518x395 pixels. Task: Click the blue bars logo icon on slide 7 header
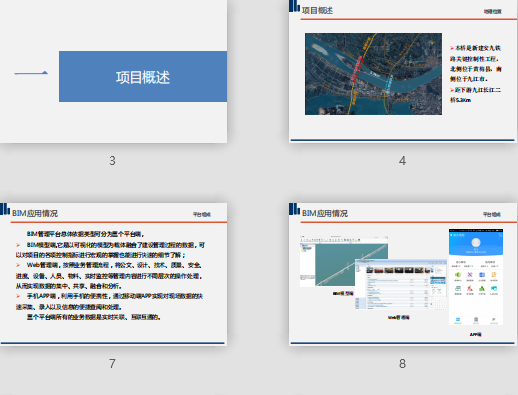tap(5, 209)
